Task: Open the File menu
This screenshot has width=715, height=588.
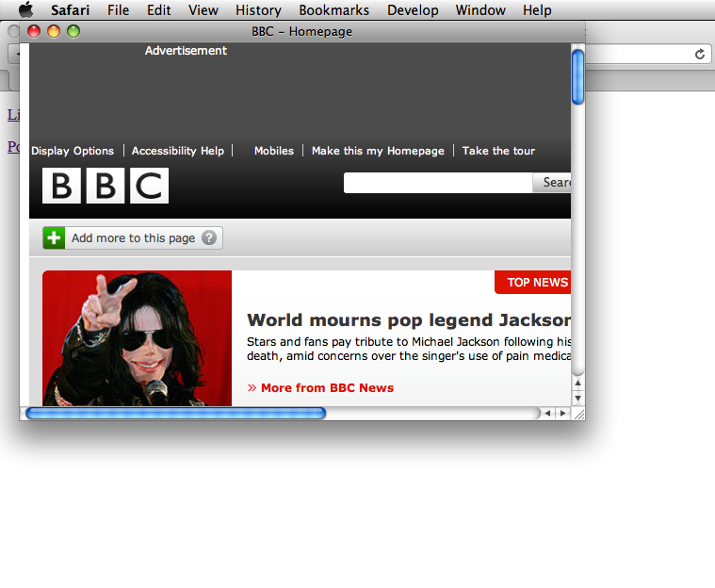Action: 118,10
